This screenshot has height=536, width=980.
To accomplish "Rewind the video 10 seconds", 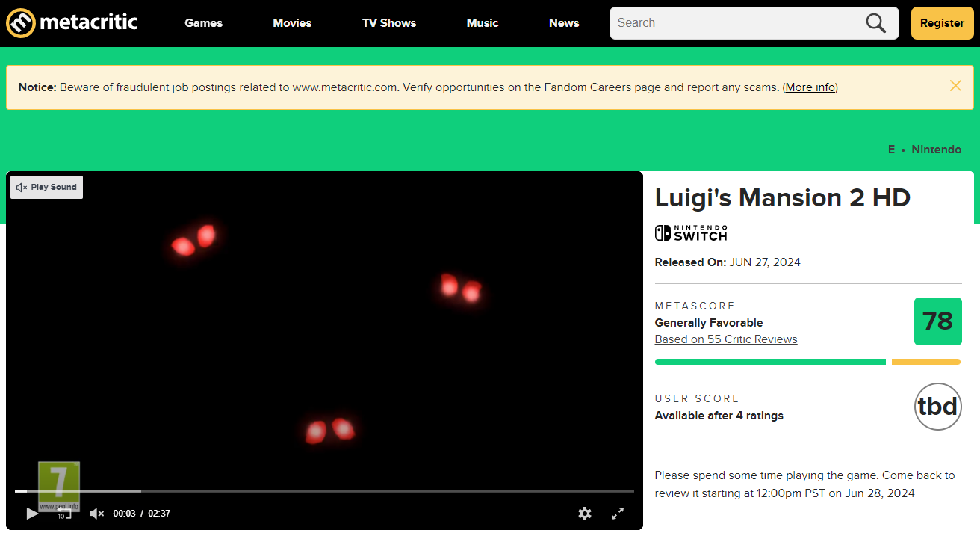I will tap(64, 514).
